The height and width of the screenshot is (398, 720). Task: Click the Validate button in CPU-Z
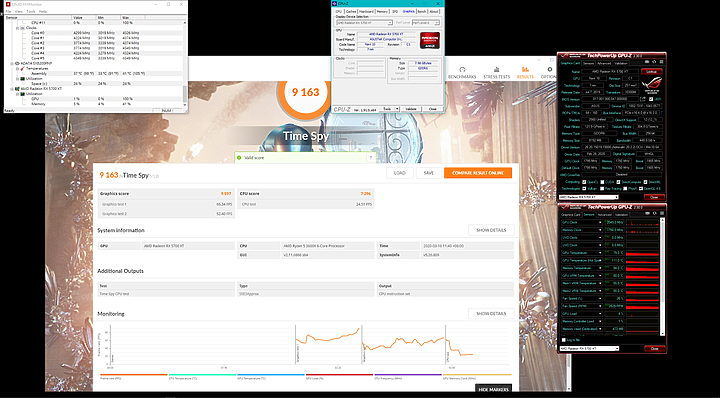[411, 109]
